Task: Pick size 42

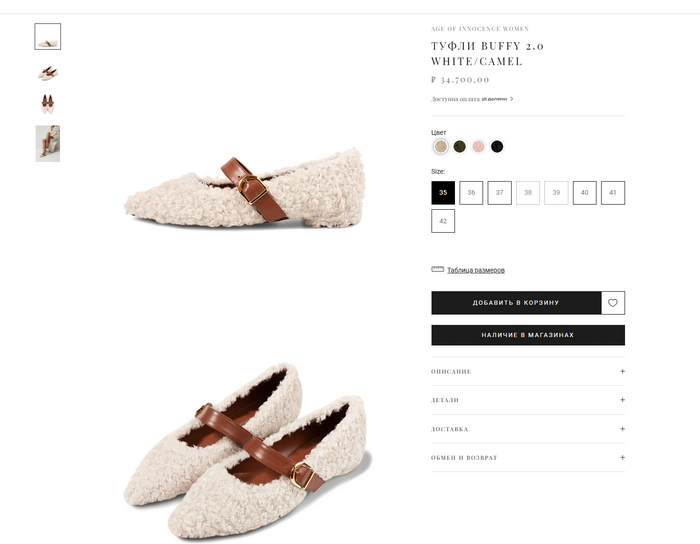Action: click(443, 221)
